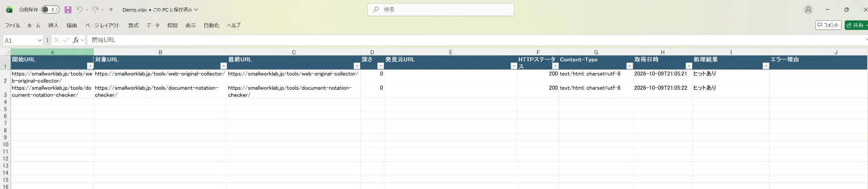
Task: Click the green 共有 share button
Action: pyautogui.click(x=856, y=25)
